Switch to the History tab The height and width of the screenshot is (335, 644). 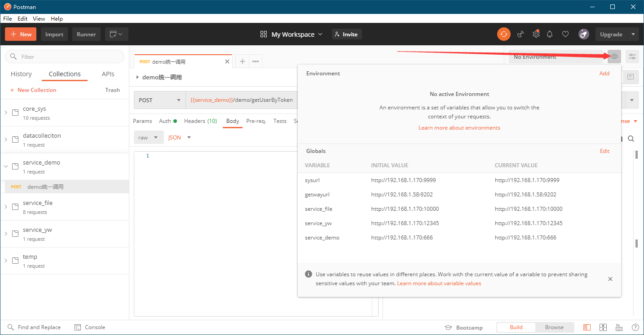(x=21, y=74)
